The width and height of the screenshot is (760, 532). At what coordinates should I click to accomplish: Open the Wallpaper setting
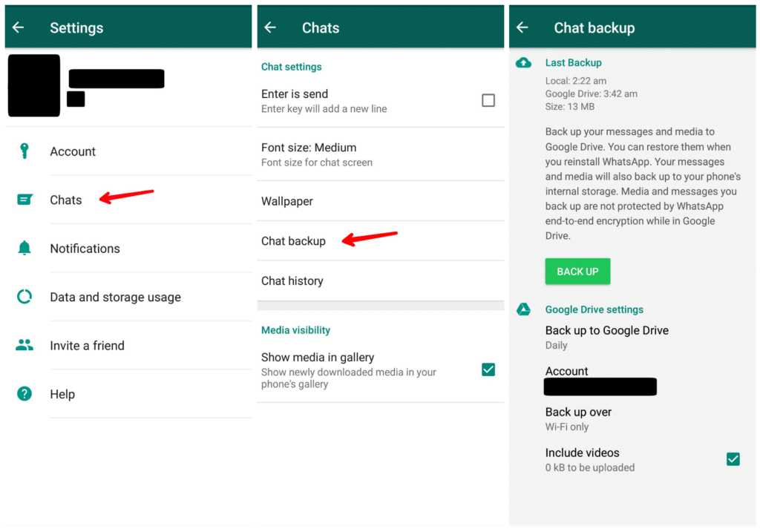[x=381, y=201]
